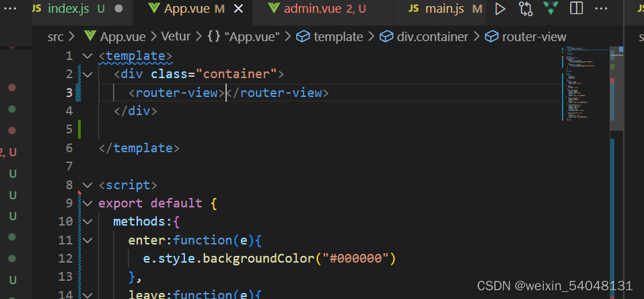Click the methods:{ property text
The height and width of the screenshot is (299, 644).
pyautogui.click(x=147, y=222)
